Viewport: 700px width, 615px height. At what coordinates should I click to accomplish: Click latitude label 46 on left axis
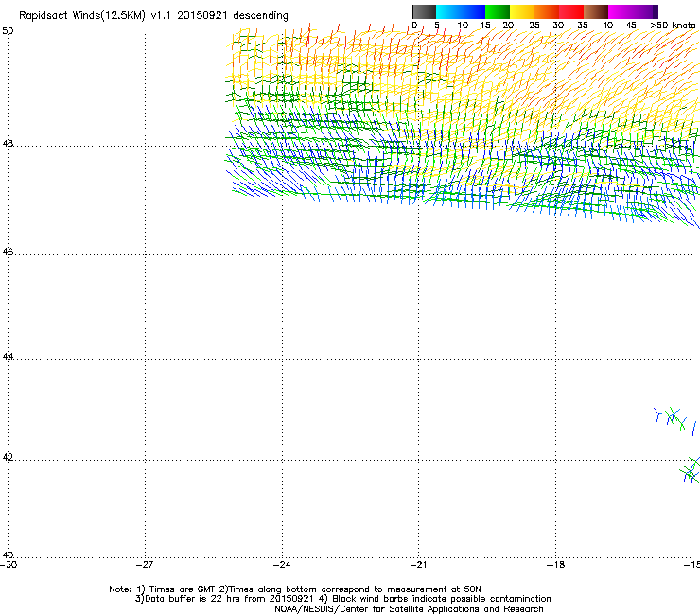click(8, 252)
